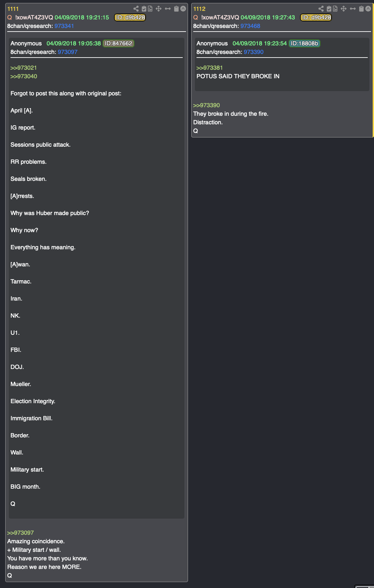This screenshot has width=374, height=588.
Task: Click share icon on post 1111
Action: click(x=136, y=9)
